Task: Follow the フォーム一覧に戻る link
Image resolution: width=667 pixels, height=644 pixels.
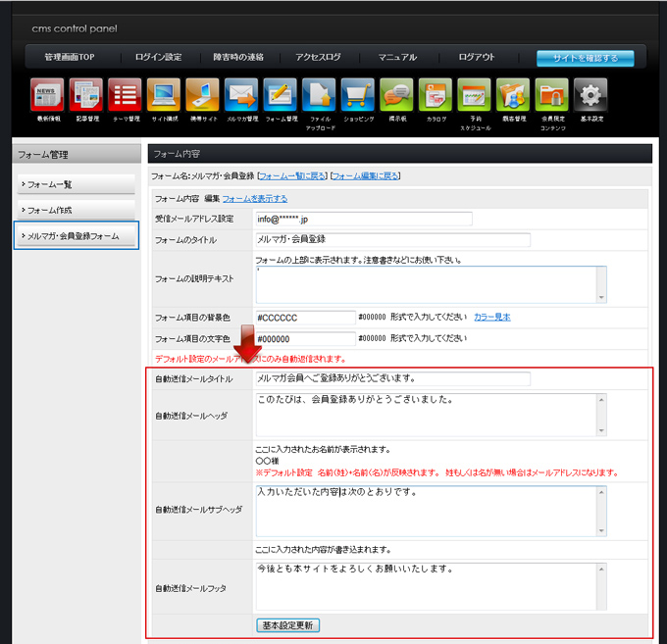Action: point(291,176)
